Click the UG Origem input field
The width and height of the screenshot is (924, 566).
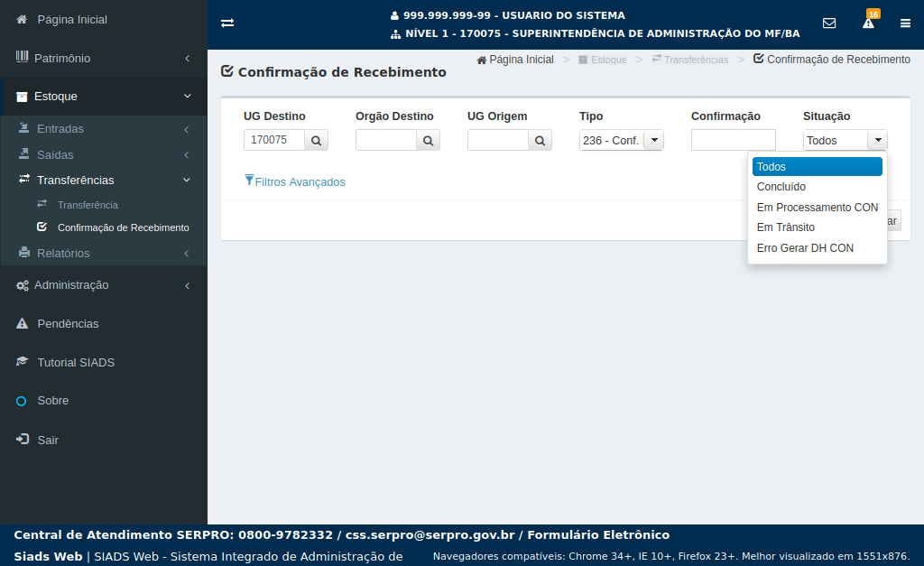tap(498, 140)
